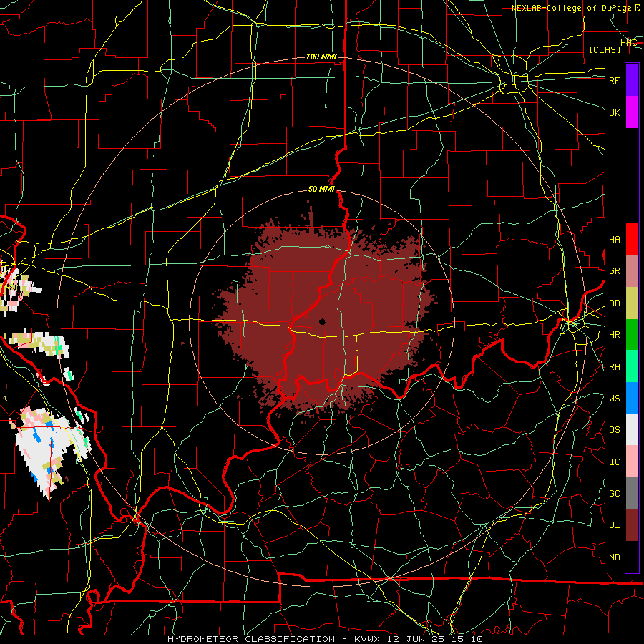Click the RA light green legend swatch

click(632, 366)
